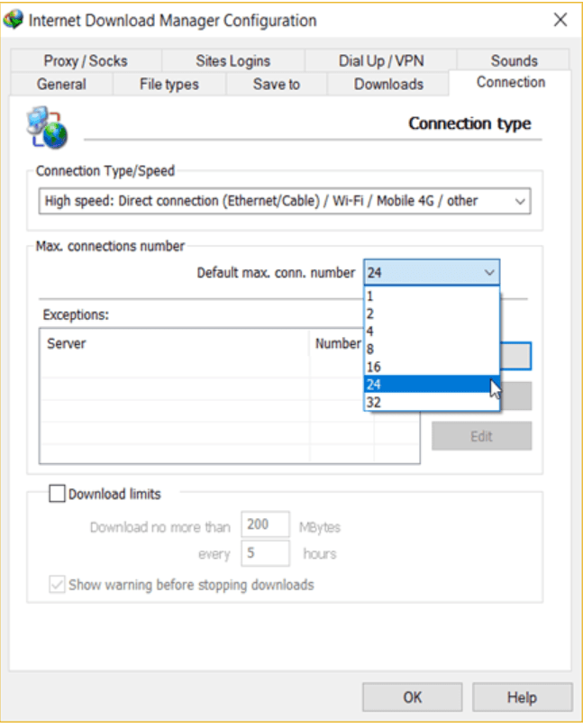The image size is (583, 728).
Task: Expand the Connection Type/Speed dropdown
Action: (519, 201)
